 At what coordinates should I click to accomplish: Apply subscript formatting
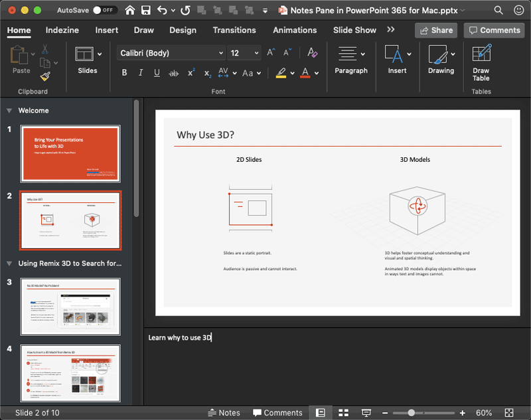pyautogui.click(x=206, y=74)
